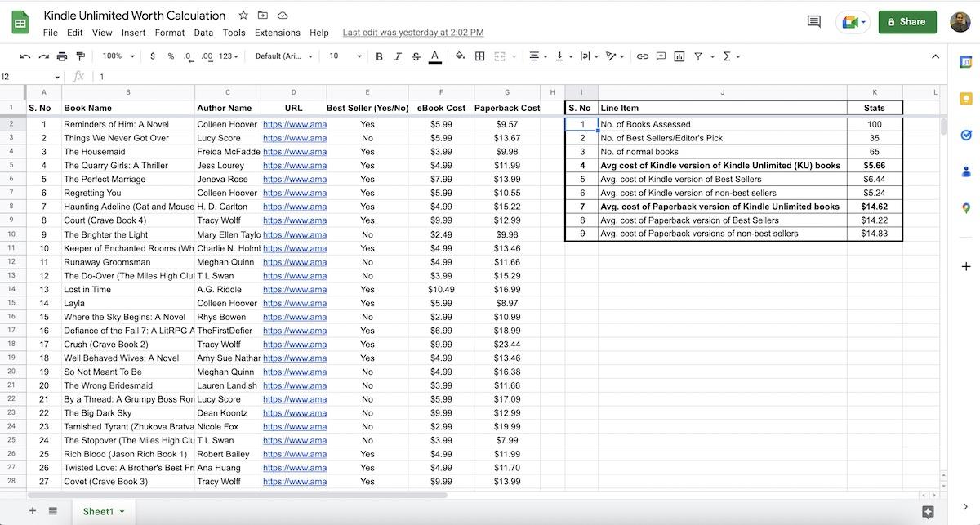
Task: Open the Functions sigma dropdown
Action: [731, 56]
